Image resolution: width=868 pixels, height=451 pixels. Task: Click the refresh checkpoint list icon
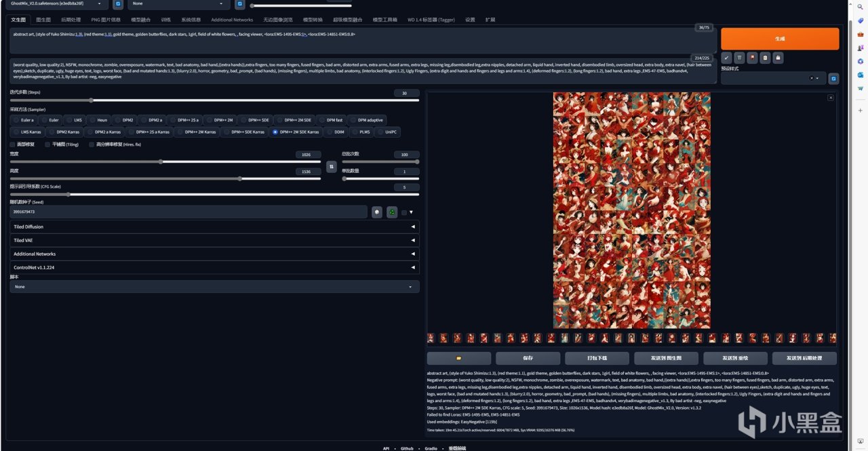tap(118, 4)
